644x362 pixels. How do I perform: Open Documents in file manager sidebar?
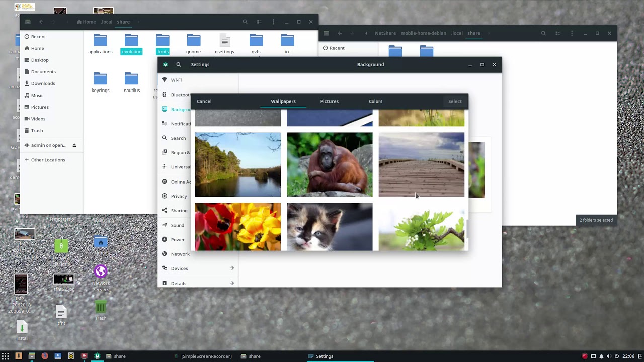52,71
